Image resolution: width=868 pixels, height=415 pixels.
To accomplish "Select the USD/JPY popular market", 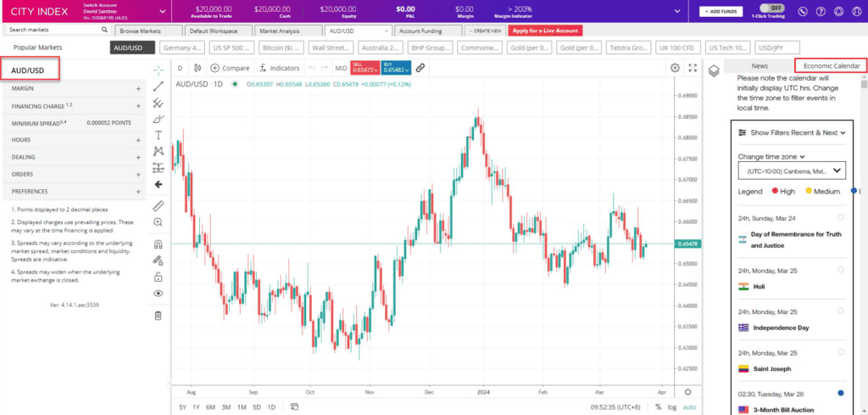I will pyautogui.click(x=779, y=48).
